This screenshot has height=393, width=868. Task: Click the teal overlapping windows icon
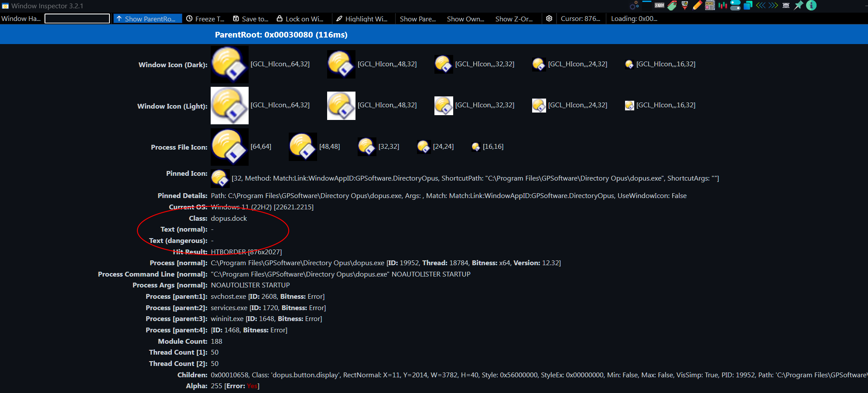click(x=748, y=5)
